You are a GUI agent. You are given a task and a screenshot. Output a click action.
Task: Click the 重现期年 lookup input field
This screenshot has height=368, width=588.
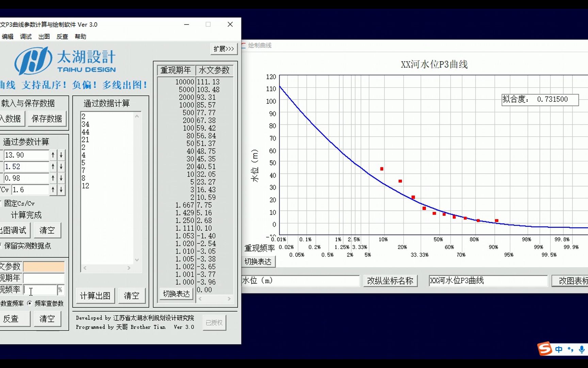point(44,278)
